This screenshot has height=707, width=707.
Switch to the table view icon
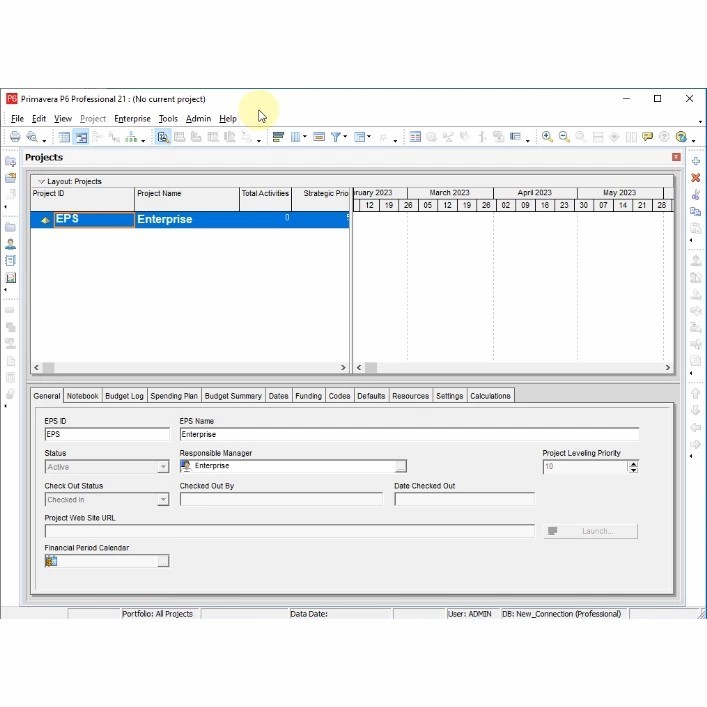[64, 137]
